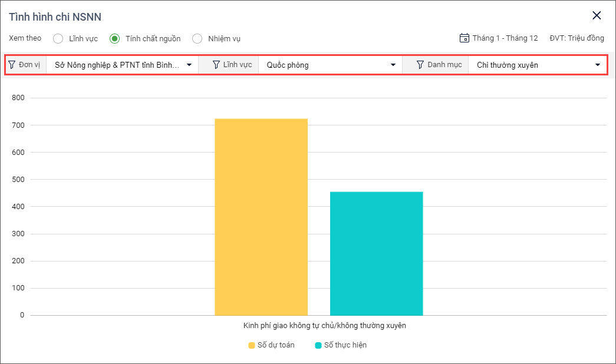
Task: Select the Lĩnh vực radio button
Action: pos(58,39)
